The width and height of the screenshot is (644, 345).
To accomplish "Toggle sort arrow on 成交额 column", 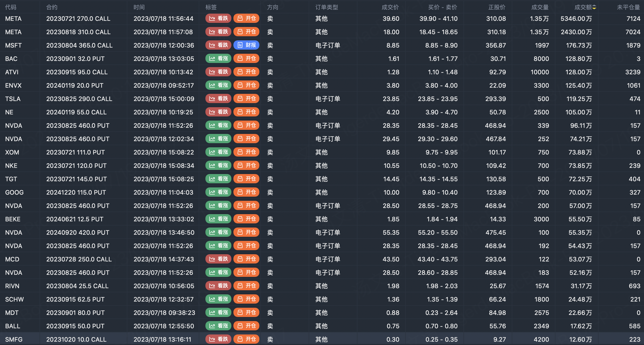I will click(594, 7).
